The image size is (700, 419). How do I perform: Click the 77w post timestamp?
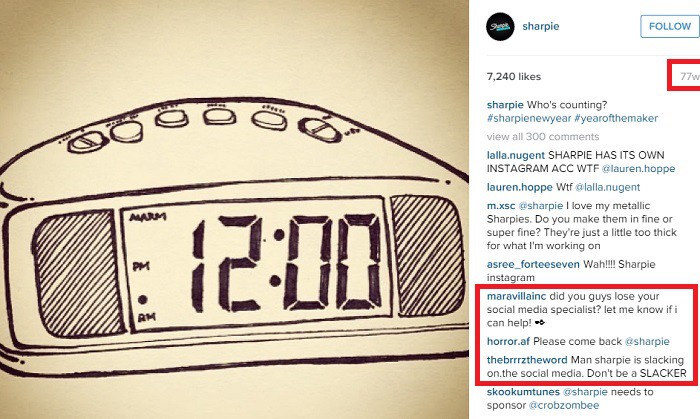690,77
